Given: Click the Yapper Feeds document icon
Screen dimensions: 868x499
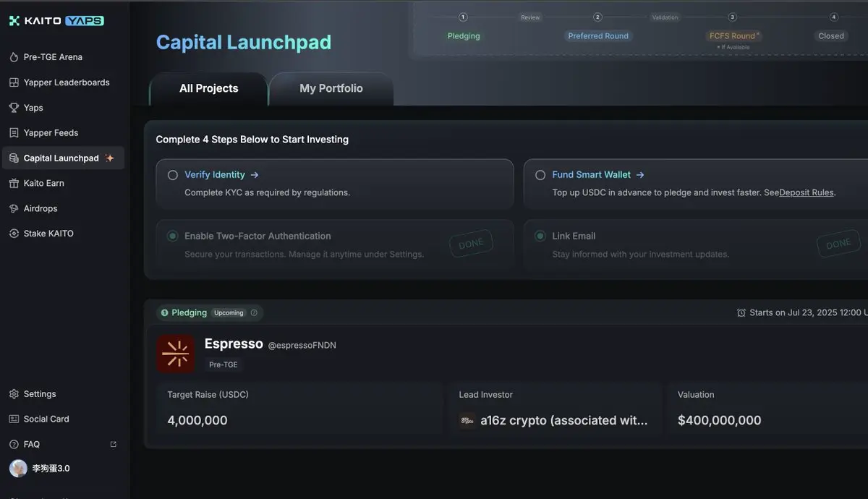Looking at the screenshot, I should pyautogui.click(x=14, y=133).
